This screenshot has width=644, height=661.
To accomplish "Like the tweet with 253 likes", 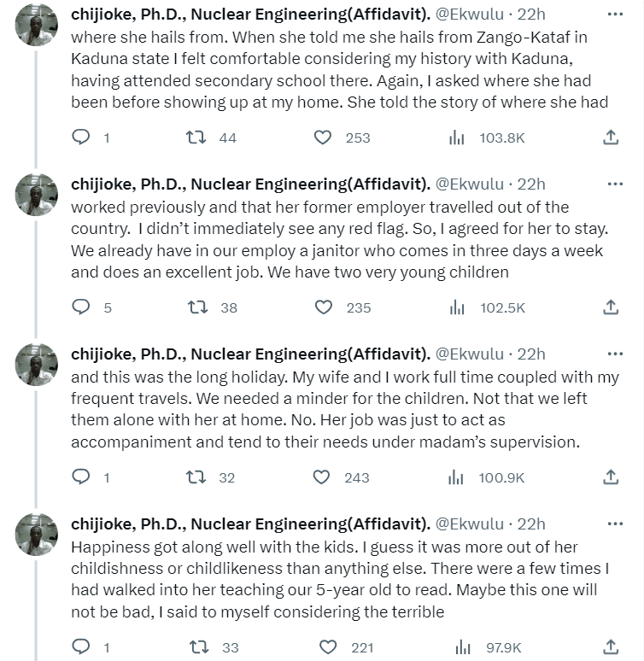I will coord(323,137).
